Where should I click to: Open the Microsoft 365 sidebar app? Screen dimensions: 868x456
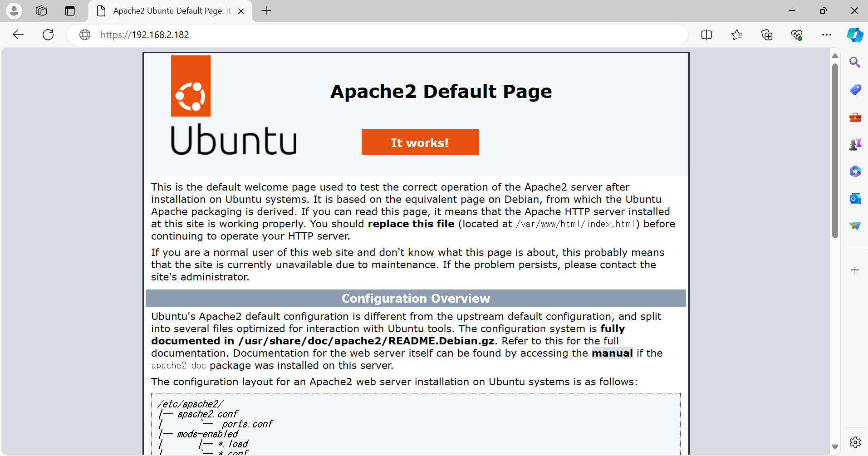[x=855, y=171]
